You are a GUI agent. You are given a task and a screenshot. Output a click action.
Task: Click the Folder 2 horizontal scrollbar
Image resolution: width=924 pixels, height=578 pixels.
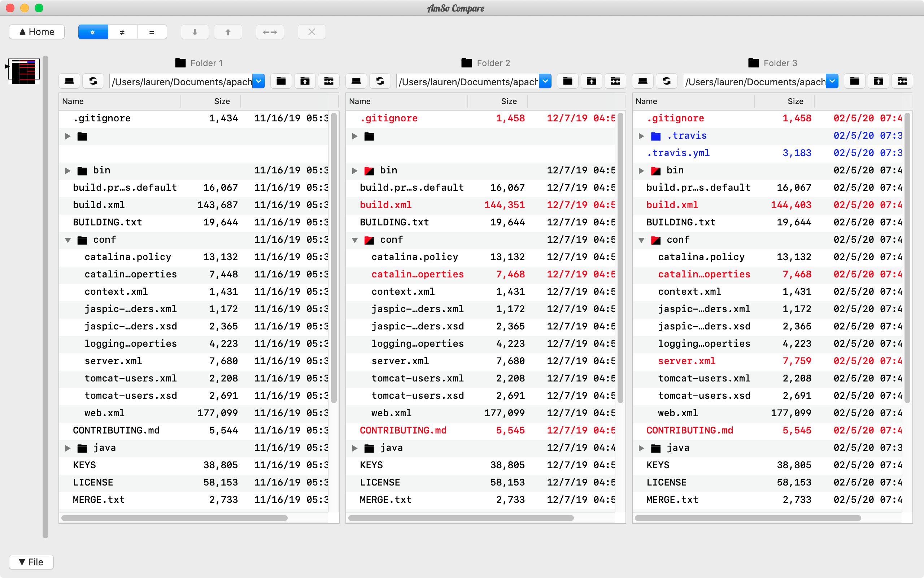[x=461, y=518]
